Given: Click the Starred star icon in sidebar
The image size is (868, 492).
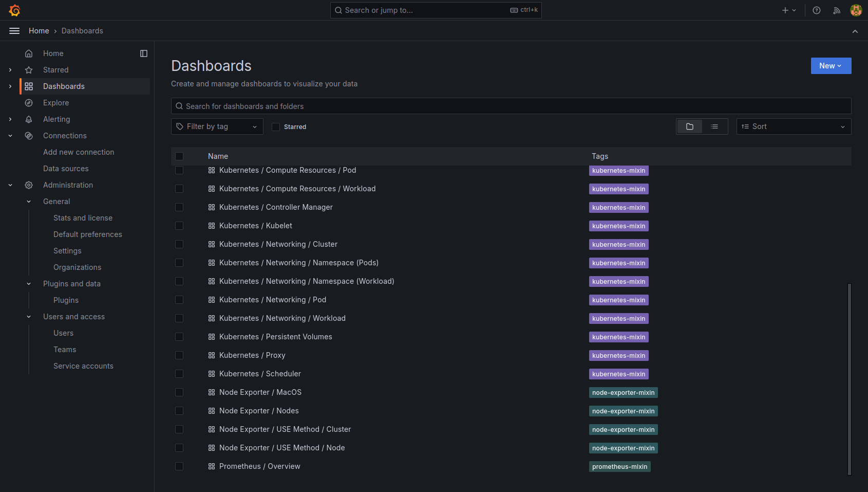Looking at the screenshot, I should point(29,70).
